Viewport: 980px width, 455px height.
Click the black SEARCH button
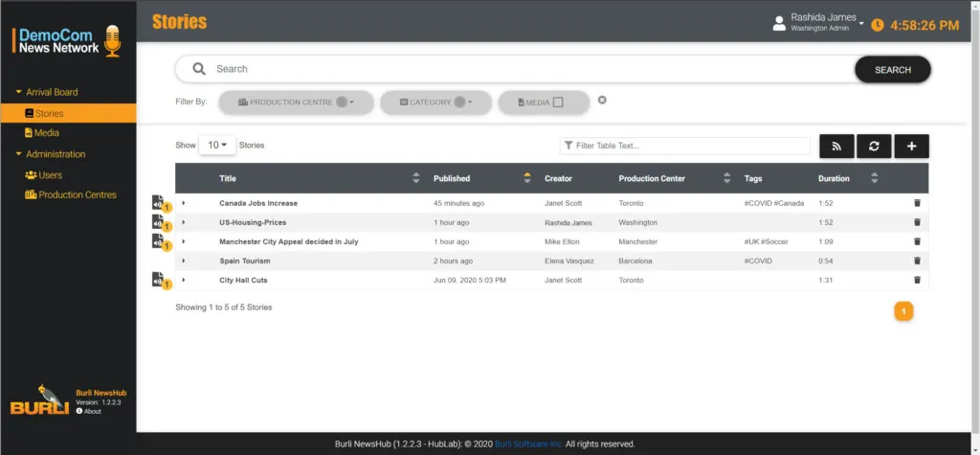tap(892, 69)
